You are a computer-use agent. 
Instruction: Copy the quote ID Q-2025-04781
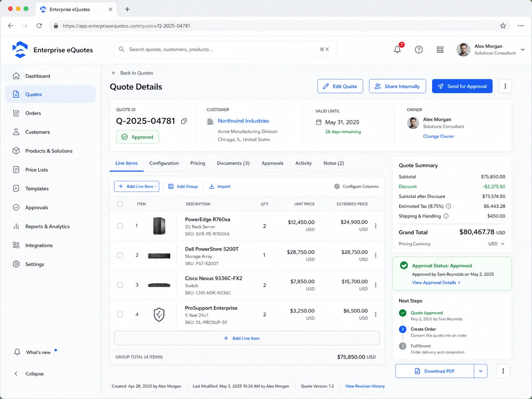(184, 121)
